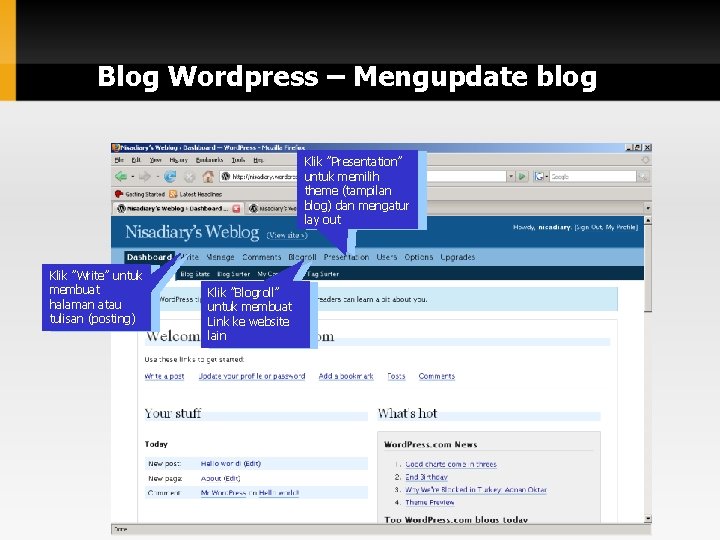Open the Blog Surfer submenu item

point(234,274)
